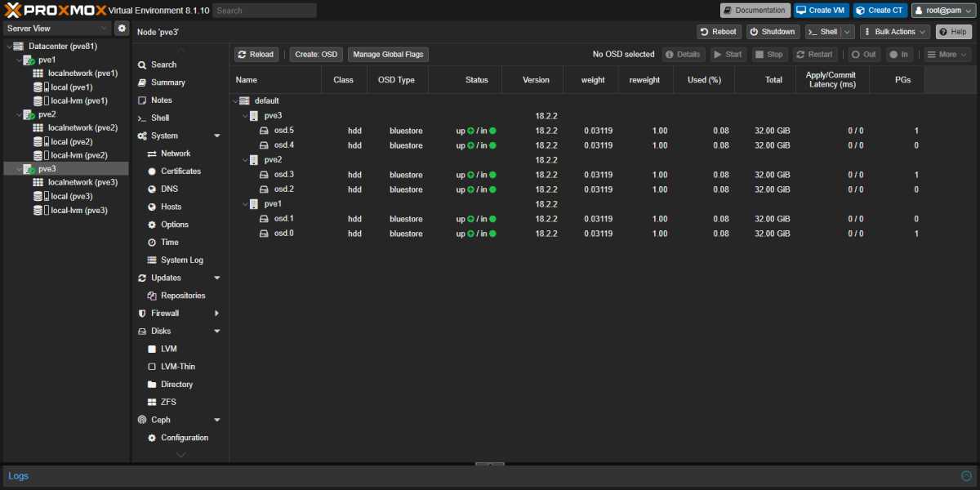Click the pve3 node icon in tree
The image size is (980, 490).
pos(28,169)
